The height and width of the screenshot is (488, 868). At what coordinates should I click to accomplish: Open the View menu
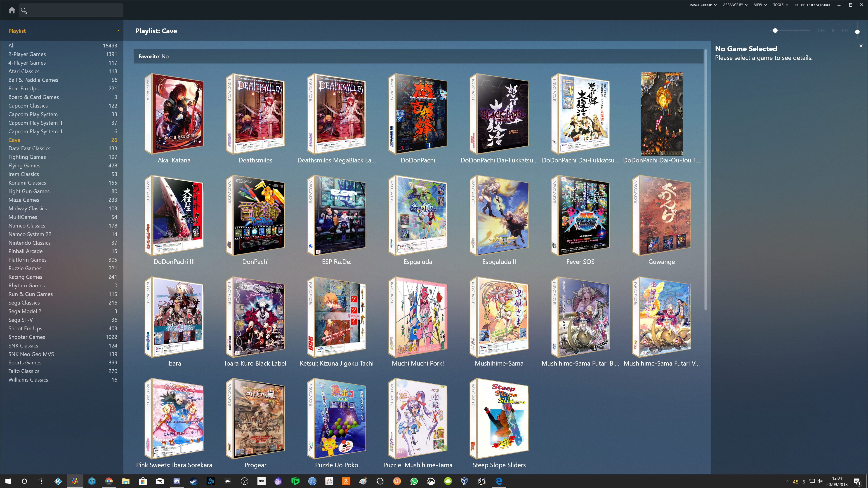coord(760,5)
